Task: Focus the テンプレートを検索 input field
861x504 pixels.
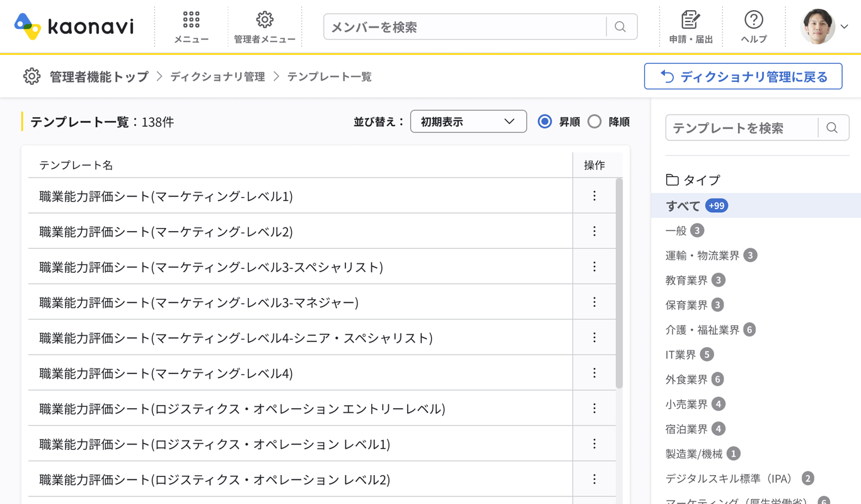Action: (741, 128)
